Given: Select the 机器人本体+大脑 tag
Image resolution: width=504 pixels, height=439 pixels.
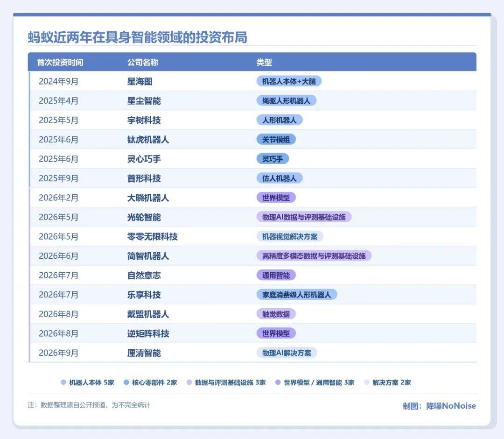Looking at the screenshot, I should pos(289,81).
